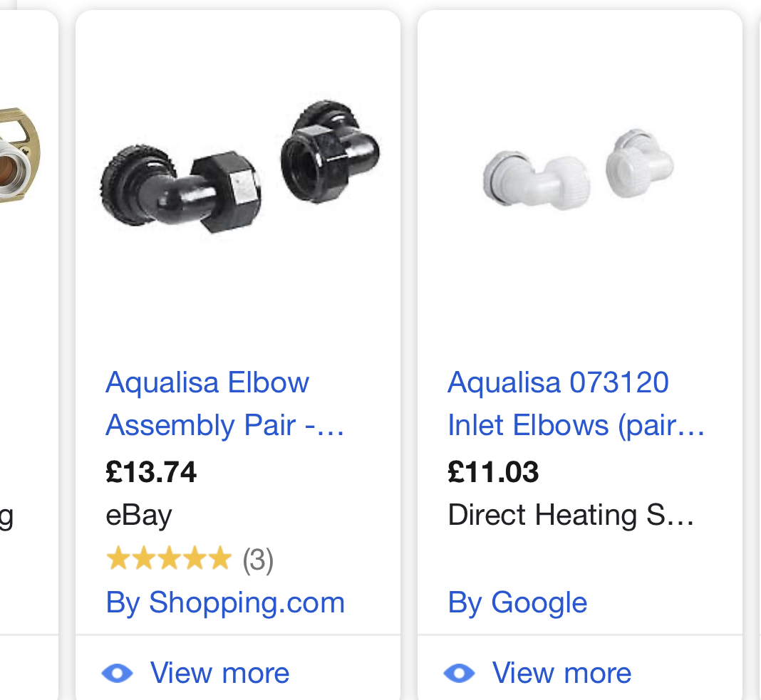Click View more text on the Direct Heating card
The width and height of the screenshot is (761, 700).
pos(561,673)
